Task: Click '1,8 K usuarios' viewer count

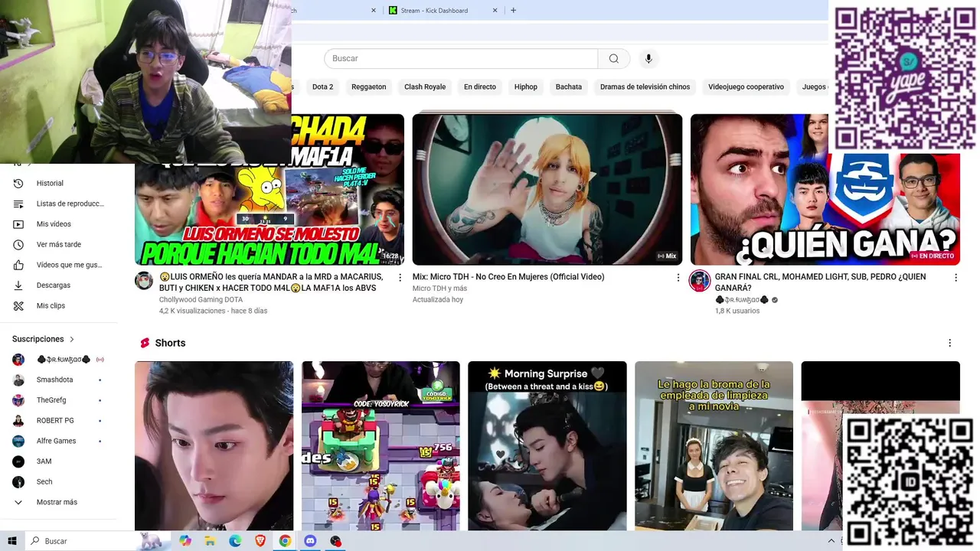Action: [x=737, y=311]
